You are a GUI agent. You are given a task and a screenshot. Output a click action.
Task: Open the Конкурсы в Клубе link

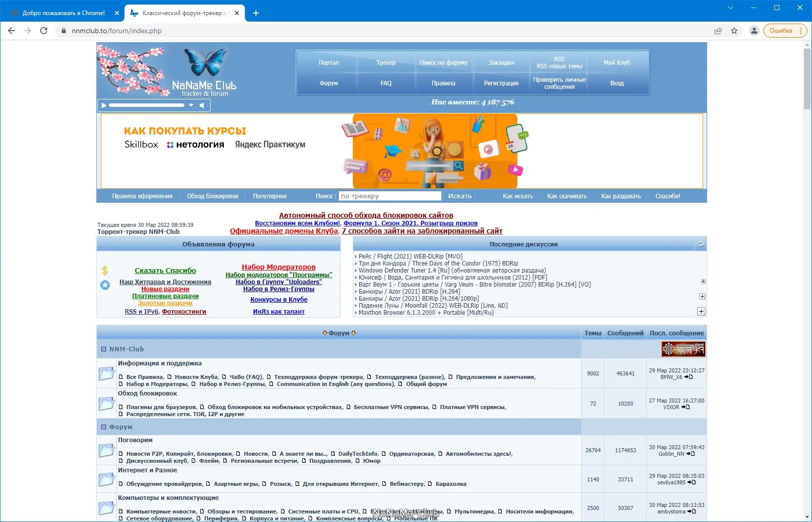click(279, 300)
